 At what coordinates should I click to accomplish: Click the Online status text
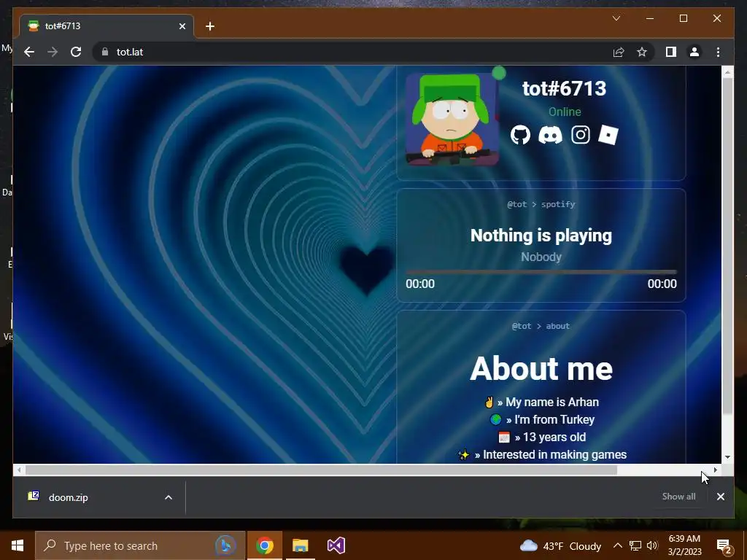pyautogui.click(x=565, y=112)
